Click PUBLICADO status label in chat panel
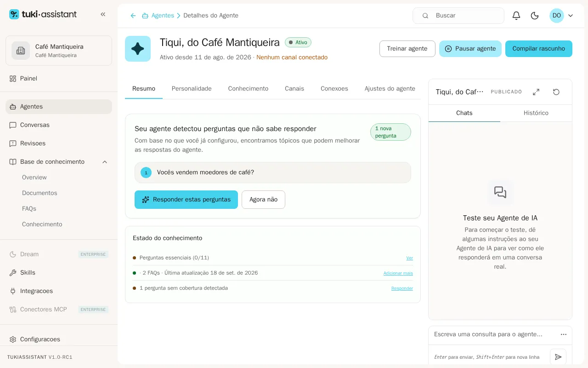This screenshot has width=588, height=368. (506, 92)
